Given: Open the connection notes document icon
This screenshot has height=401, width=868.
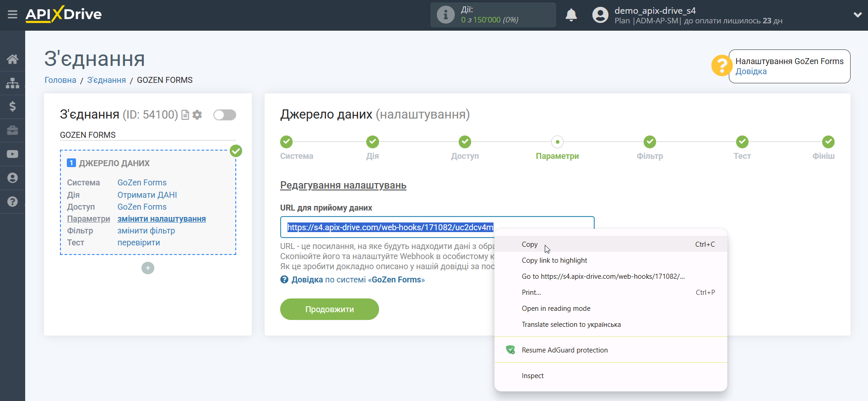Looking at the screenshot, I should (x=185, y=115).
